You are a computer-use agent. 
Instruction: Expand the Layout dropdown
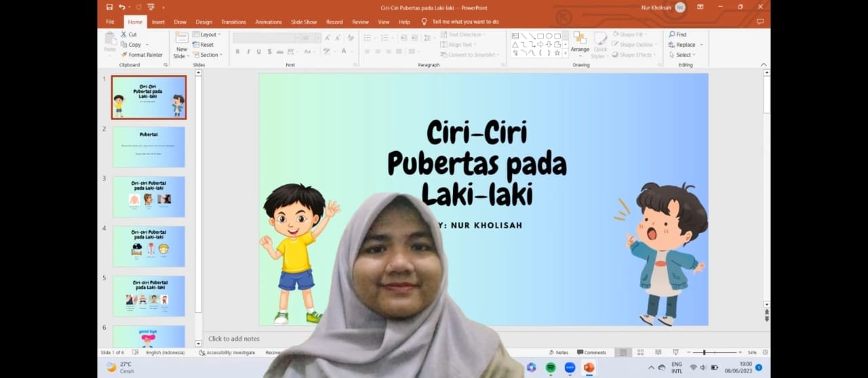tap(207, 35)
